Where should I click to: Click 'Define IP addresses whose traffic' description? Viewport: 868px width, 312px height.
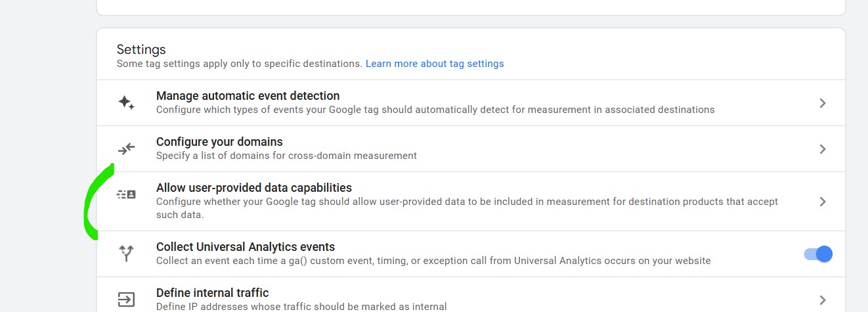(x=301, y=306)
